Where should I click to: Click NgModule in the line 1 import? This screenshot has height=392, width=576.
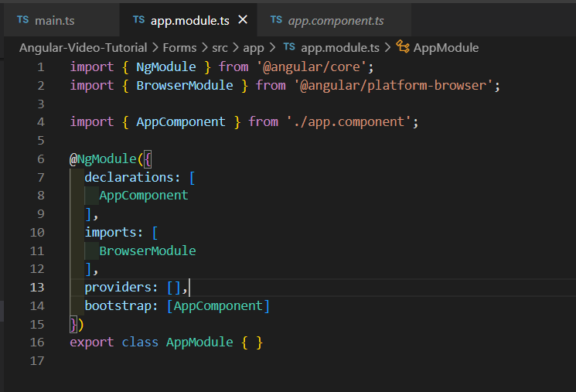166,67
